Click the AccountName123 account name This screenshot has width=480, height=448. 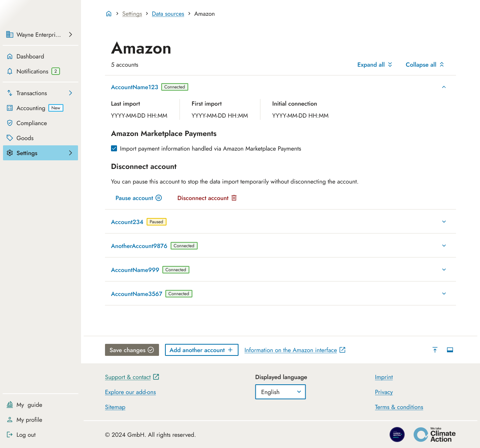135,87
